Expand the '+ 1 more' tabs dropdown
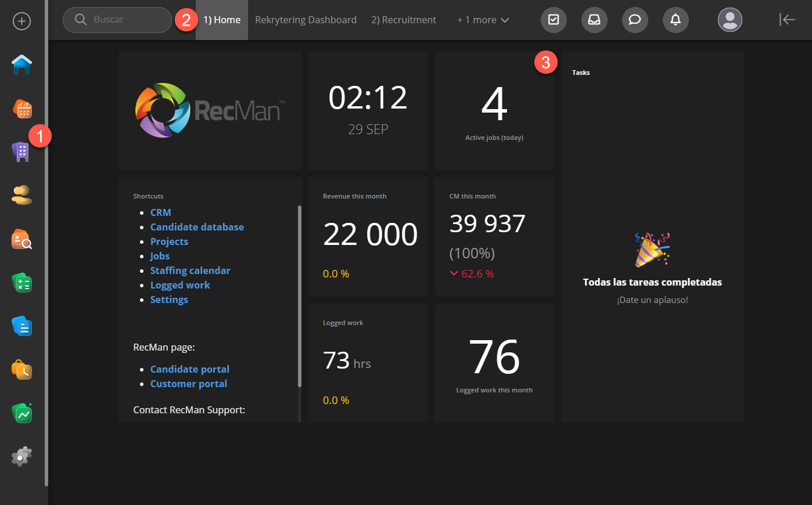Screen dimensions: 812x505 coord(483,20)
